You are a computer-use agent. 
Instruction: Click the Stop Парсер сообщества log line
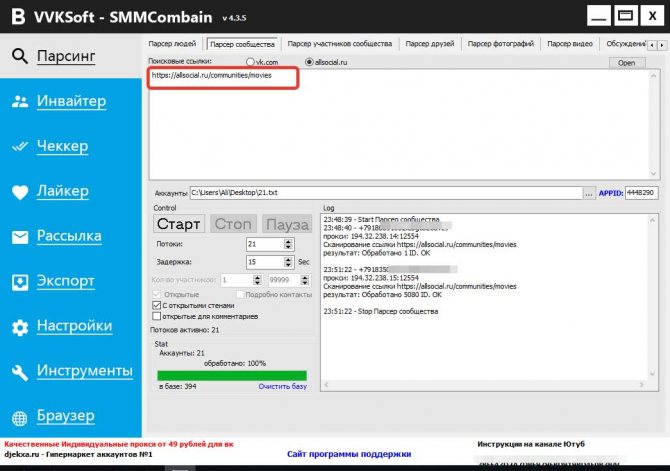381,312
